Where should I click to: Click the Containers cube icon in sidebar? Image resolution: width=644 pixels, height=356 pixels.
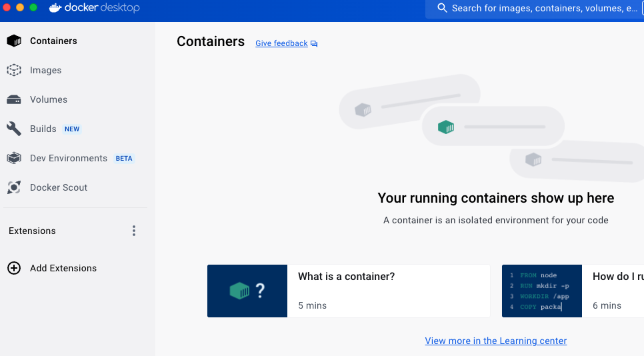tap(14, 41)
